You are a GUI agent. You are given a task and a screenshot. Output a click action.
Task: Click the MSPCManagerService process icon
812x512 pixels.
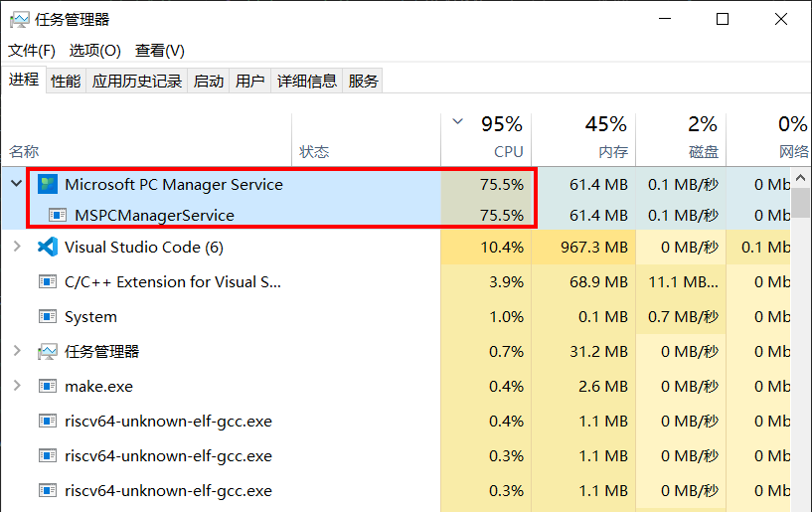58,215
